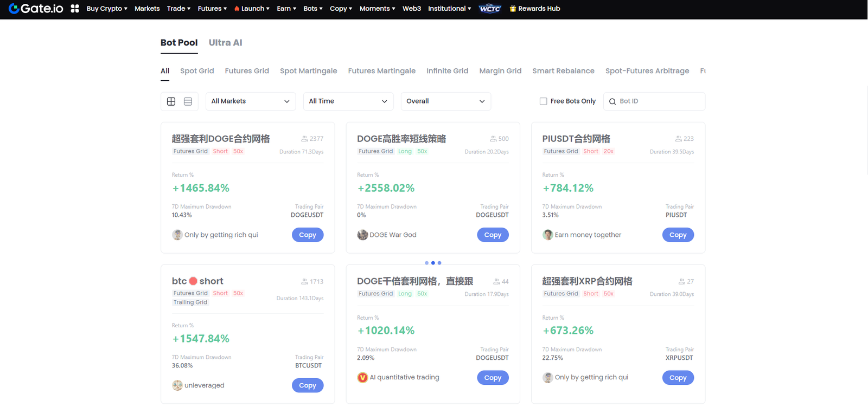Click the red circle in btc short title

pyautogui.click(x=193, y=281)
